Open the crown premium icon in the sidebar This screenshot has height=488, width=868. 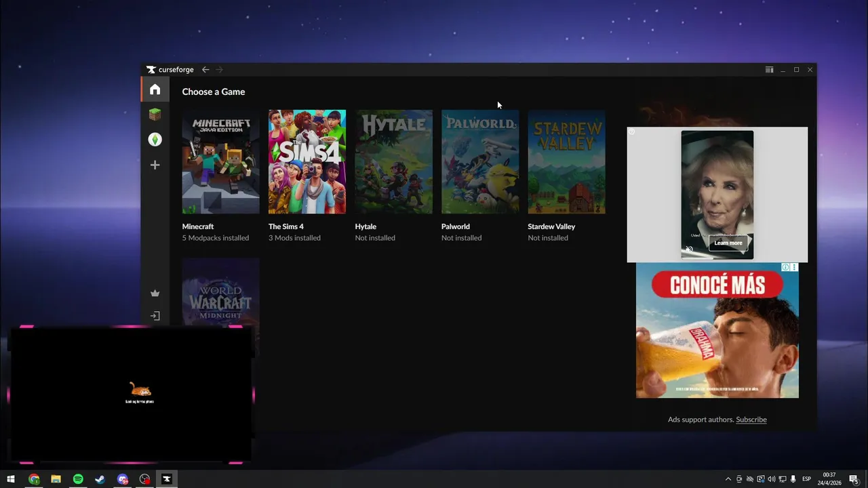(155, 293)
